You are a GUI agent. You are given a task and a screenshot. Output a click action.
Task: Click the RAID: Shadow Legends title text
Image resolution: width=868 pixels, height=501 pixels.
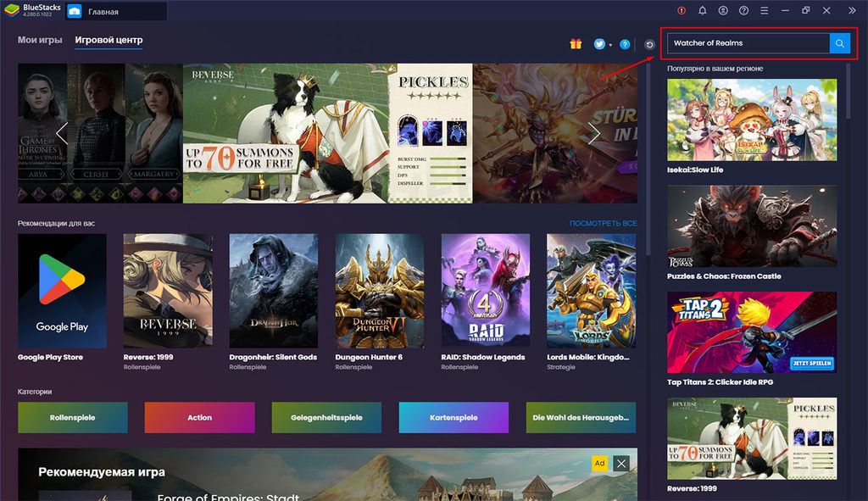(x=482, y=357)
